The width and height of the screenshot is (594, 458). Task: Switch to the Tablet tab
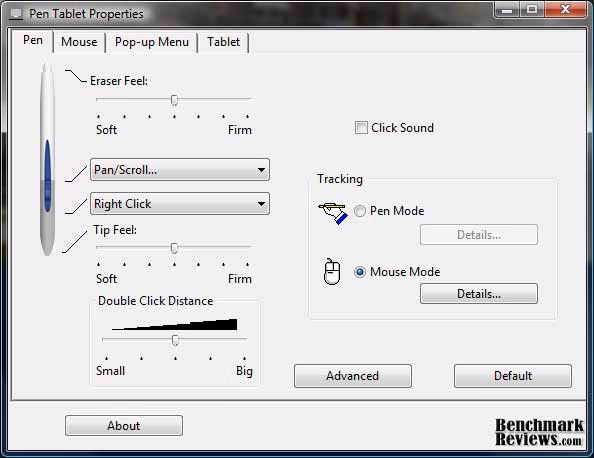coord(224,42)
